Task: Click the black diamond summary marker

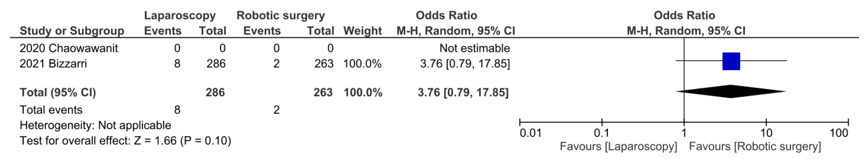Action: click(x=731, y=91)
